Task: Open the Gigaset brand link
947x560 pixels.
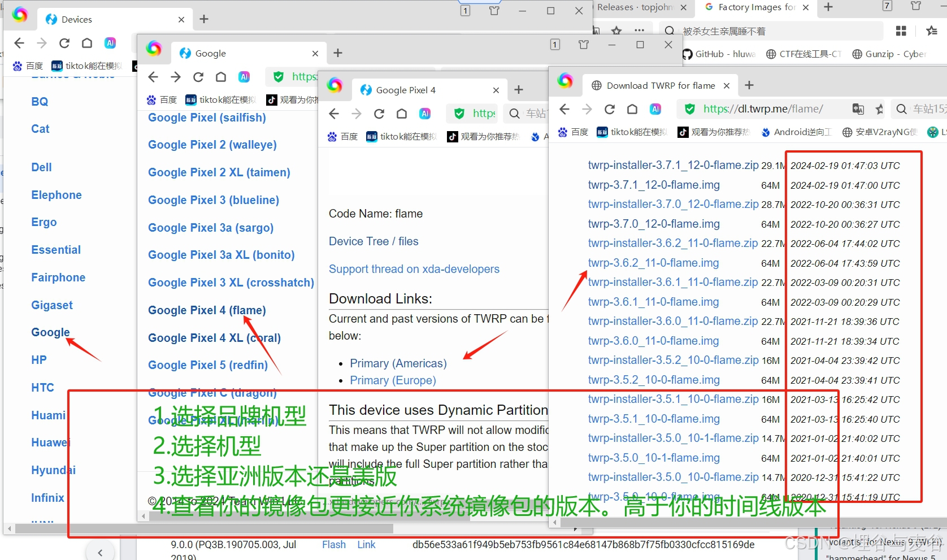Action: (x=52, y=305)
